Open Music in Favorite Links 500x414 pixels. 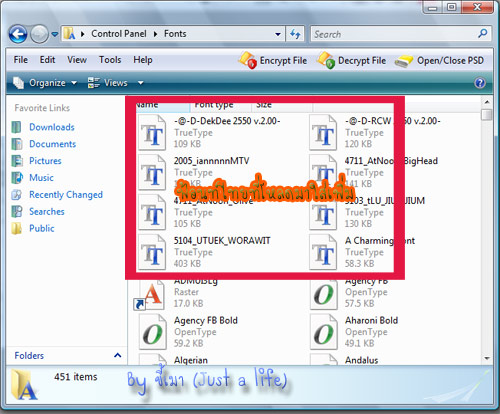pos(41,178)
